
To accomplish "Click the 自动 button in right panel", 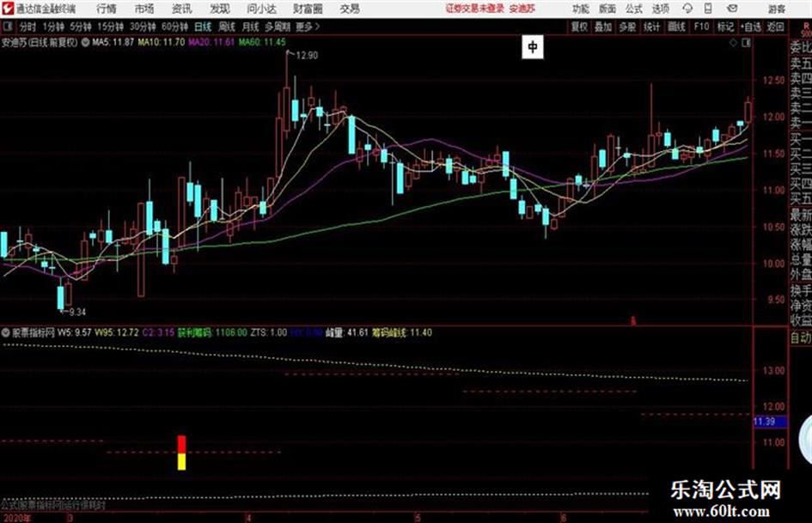I will (x=801, y=338).
